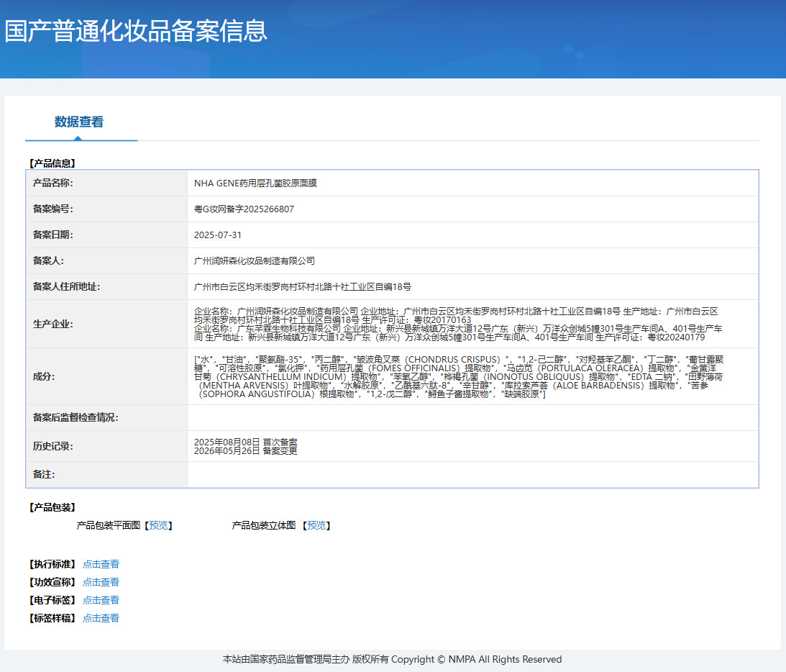
Task: Click the 历史记录 row label
Action: (x=53, y=446)
